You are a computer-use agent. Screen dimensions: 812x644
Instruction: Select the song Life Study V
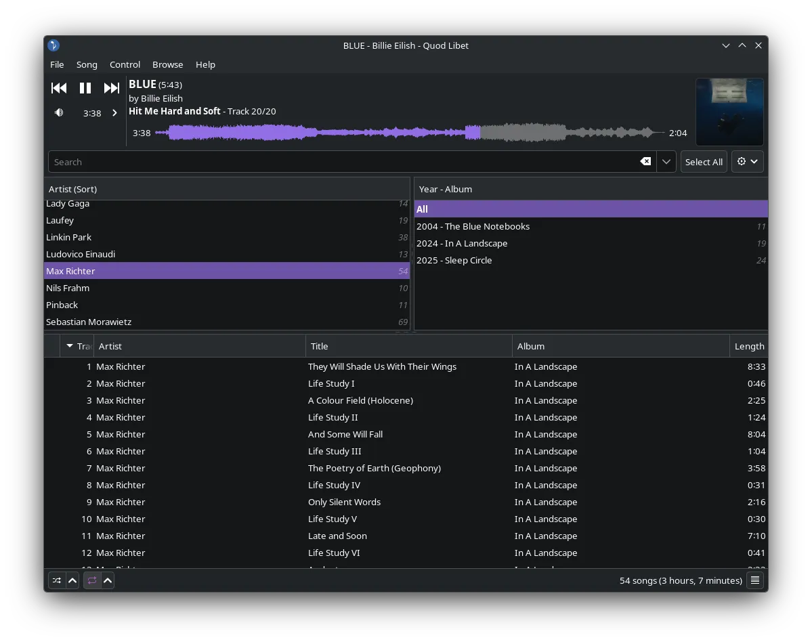(406, 519)
